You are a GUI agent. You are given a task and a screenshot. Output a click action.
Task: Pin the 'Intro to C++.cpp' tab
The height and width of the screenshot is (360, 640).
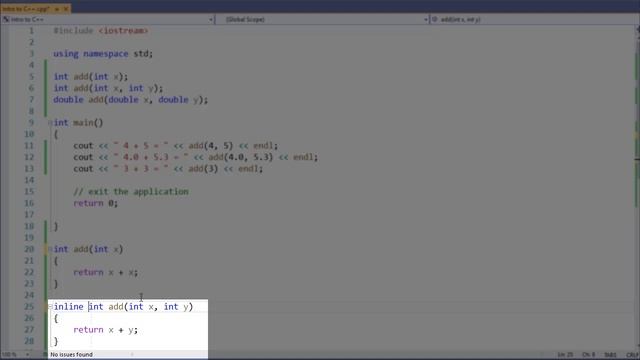(57, 9)
